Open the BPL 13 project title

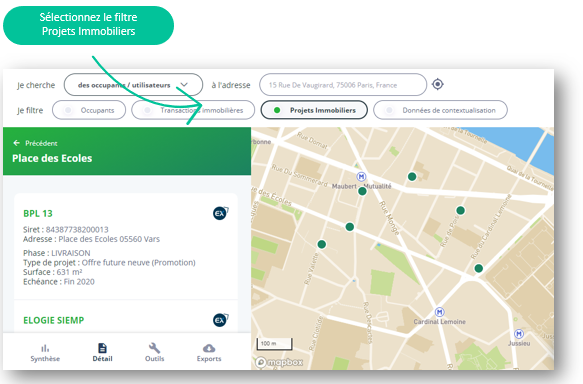pyautogui.click(x=38, y=213)
